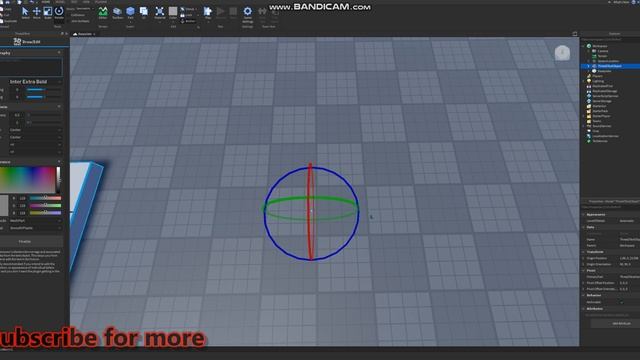Select Baseplate in the Explorer
This screenshot has height=360, width=640.
604,71
